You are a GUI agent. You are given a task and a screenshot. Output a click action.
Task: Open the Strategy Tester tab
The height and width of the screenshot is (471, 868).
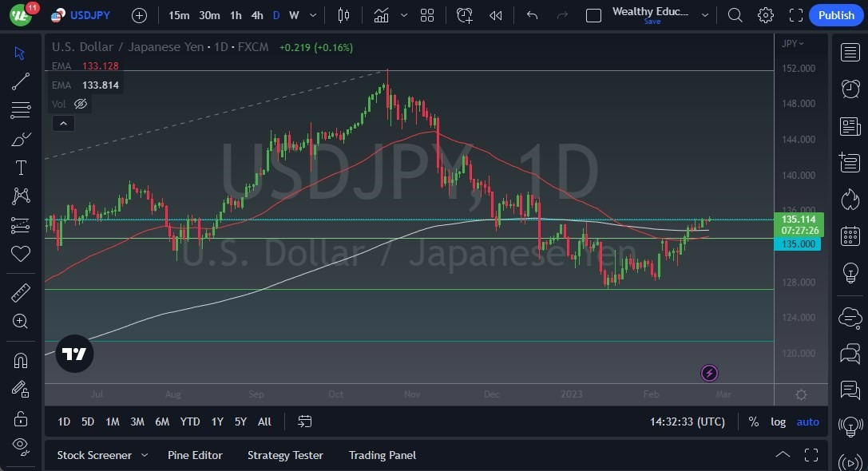285,455
